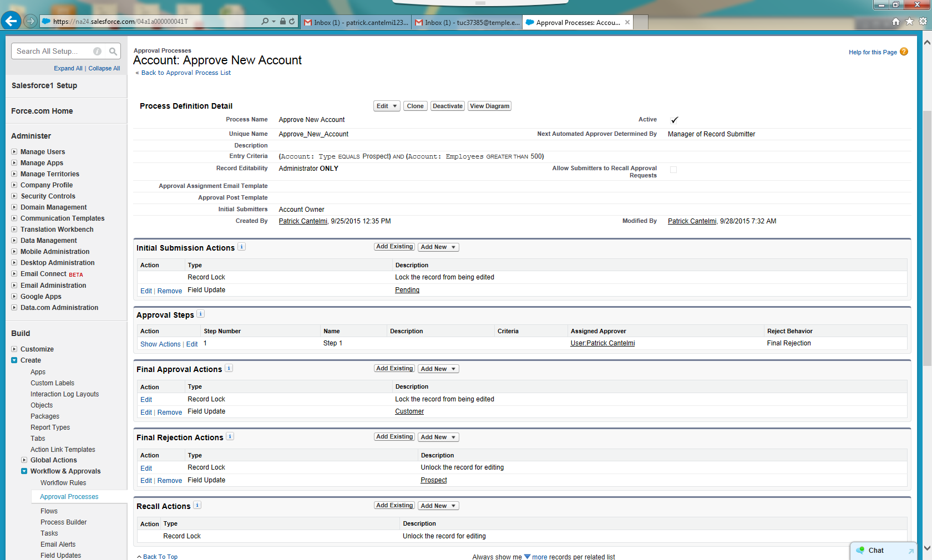
Task: Click the browser home icon
Action: click(x=896, y=21)
